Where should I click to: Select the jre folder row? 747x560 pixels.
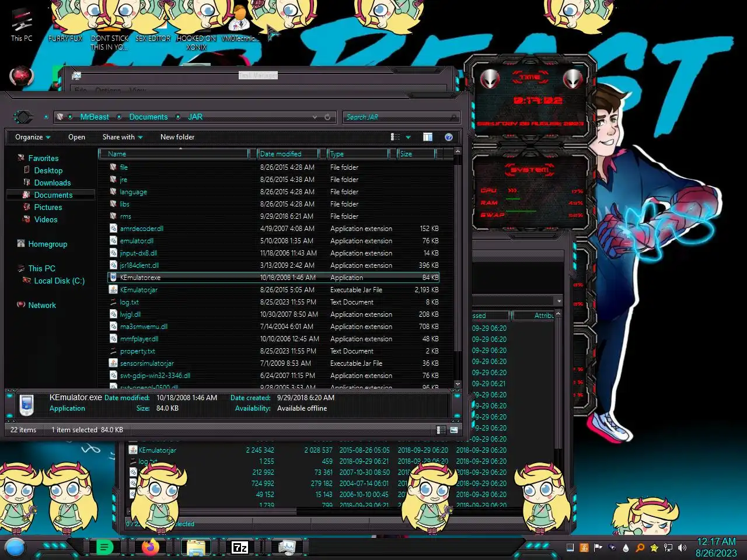click(x=274, y=180)
